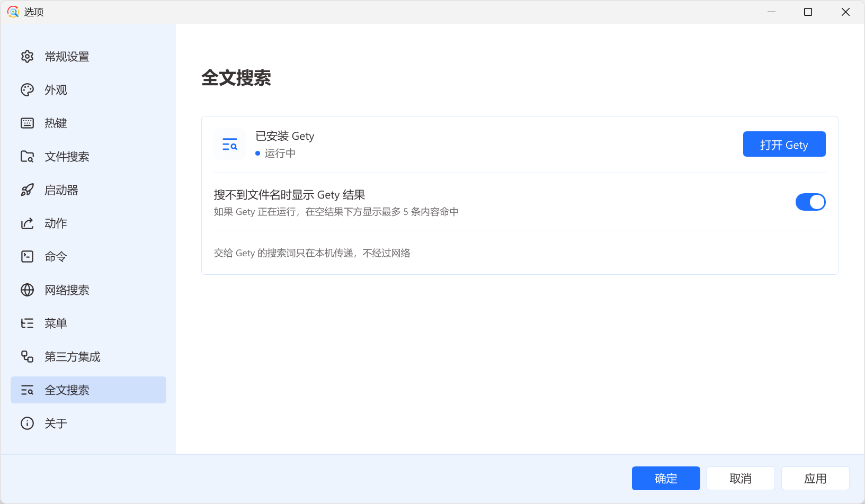This screenshot has width=865, height=504.
Task: Click the 打开 Gety button
Action: (x=784, y=144)
